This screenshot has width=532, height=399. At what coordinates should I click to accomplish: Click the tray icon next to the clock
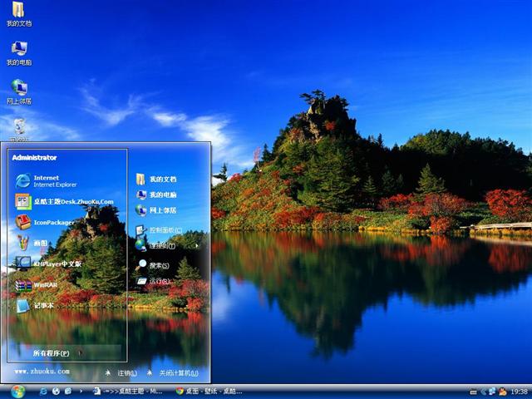click(503, 392)
